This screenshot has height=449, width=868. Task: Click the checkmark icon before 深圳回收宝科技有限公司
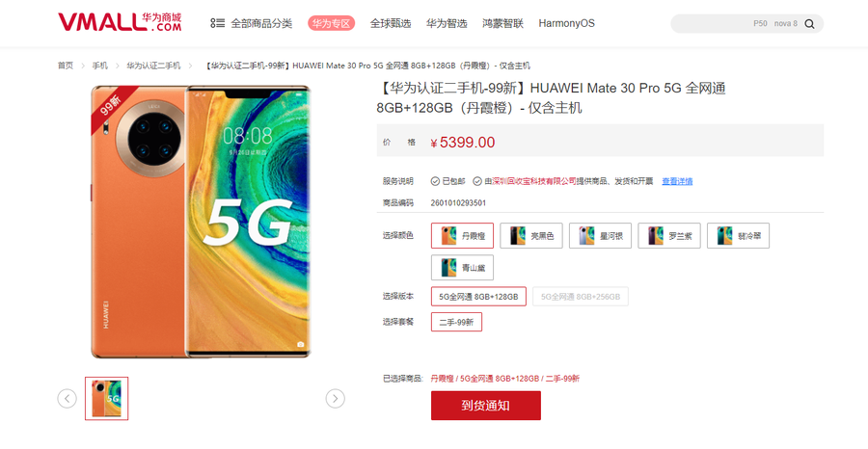pyautogui.click(x=477, y=181)
